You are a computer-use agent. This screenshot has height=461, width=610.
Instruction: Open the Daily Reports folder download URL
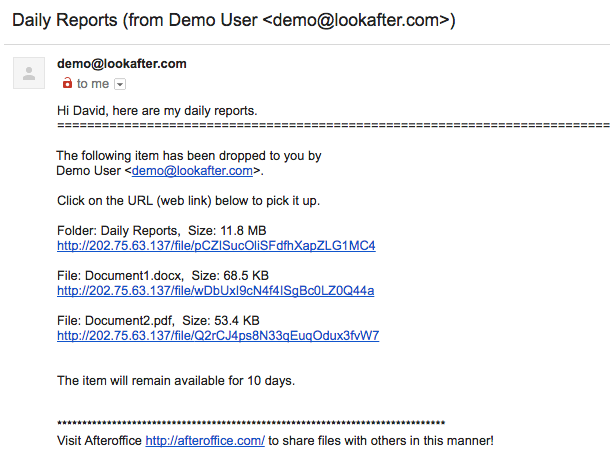pyautogui.click(x=216, y=245)
